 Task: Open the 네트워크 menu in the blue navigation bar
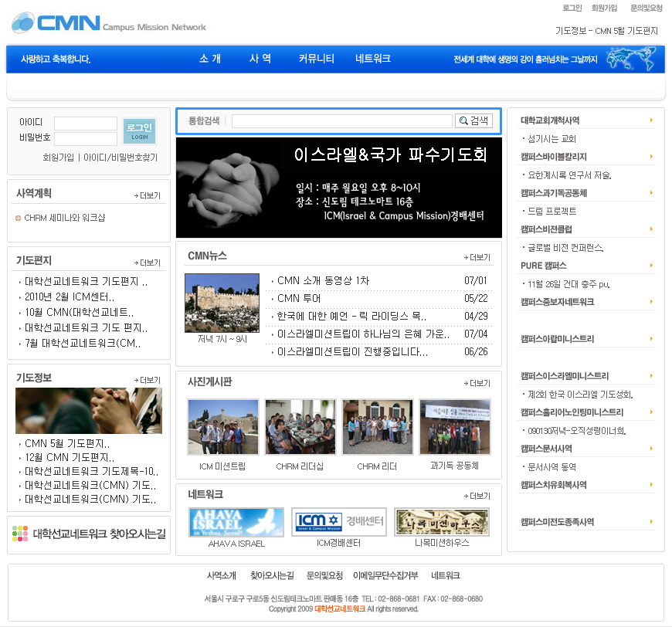click(373, 59)
